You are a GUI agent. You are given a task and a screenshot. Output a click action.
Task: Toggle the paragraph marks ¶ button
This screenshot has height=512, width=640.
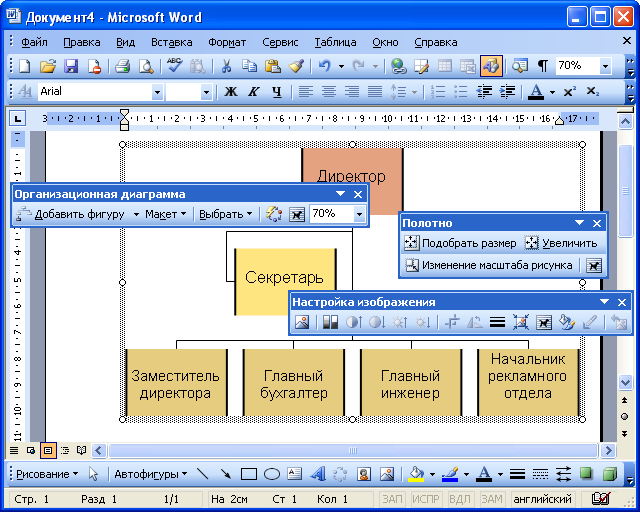pos(542,66)
